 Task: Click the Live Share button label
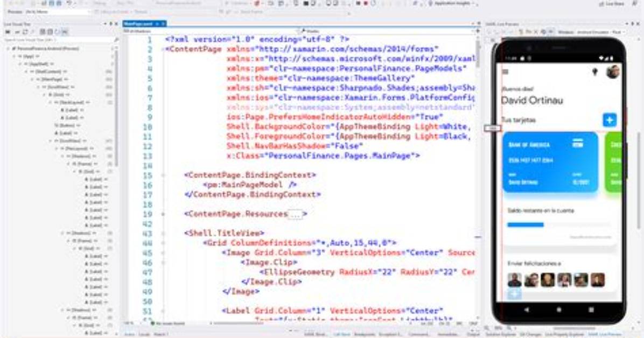(x=616, y=4)
